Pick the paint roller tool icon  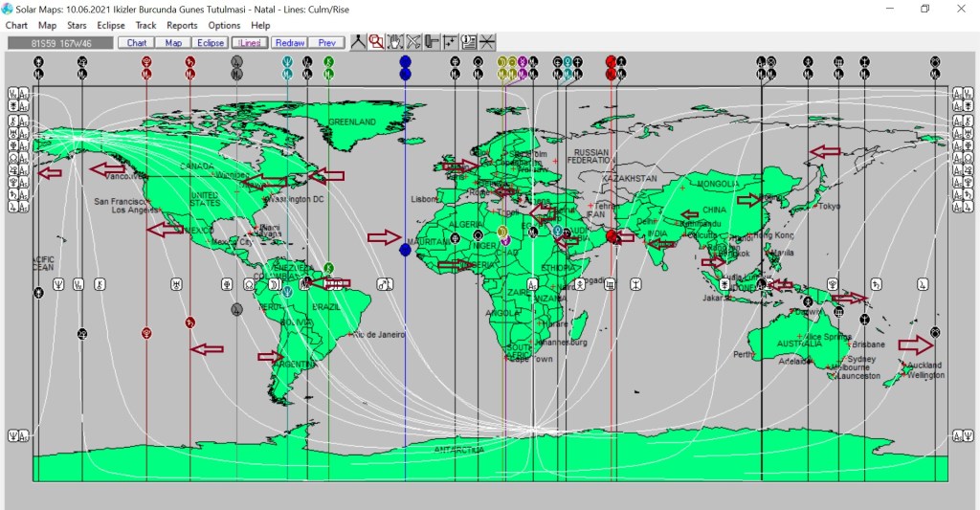pyautogui.click(x=432, y=42)
